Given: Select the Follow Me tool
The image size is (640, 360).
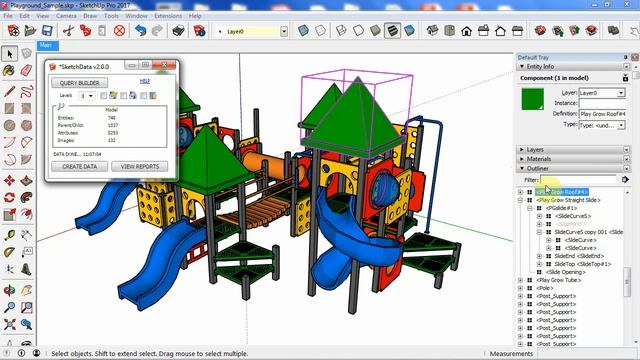Looking at the screenshot, I should click(26, 198).
